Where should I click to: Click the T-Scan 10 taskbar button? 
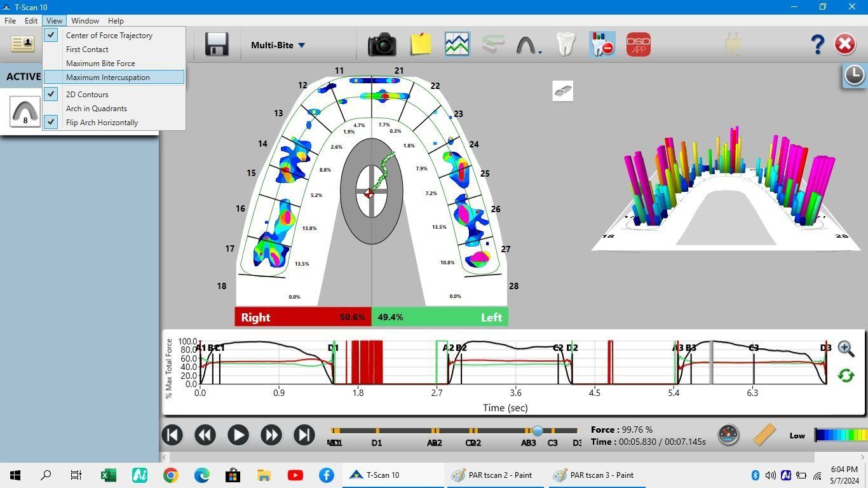[x=394, y=475]
